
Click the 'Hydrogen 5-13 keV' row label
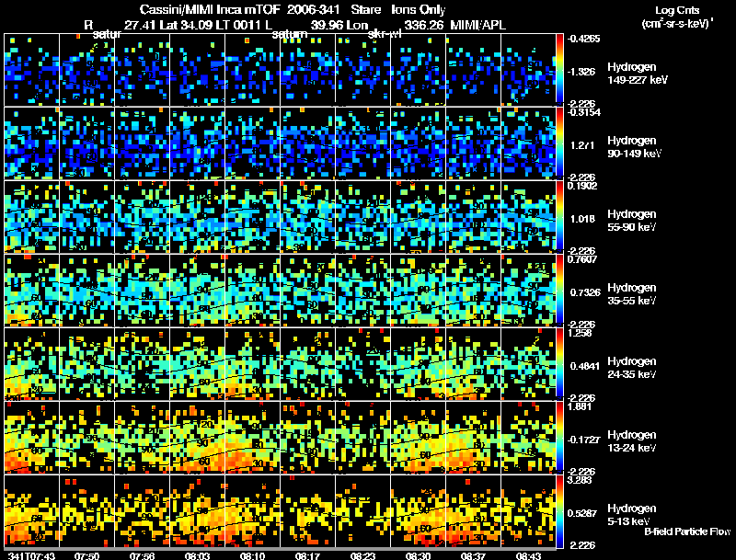[632, 515]
